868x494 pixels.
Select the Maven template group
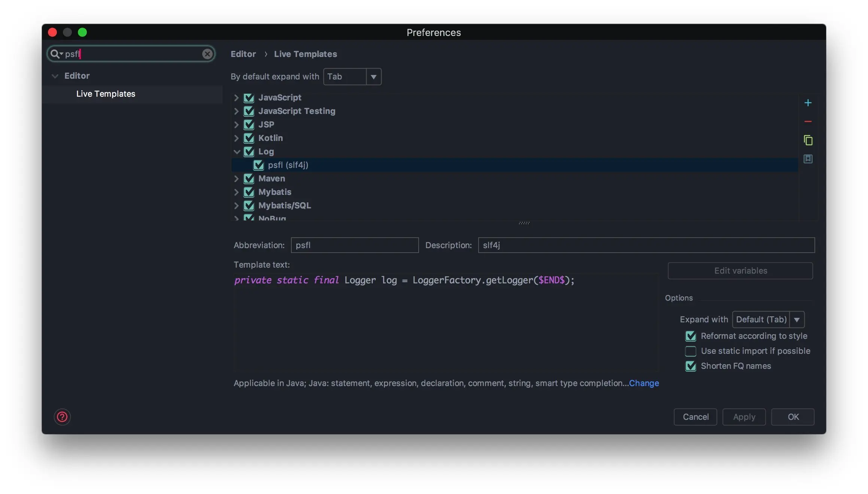point(271,178)
